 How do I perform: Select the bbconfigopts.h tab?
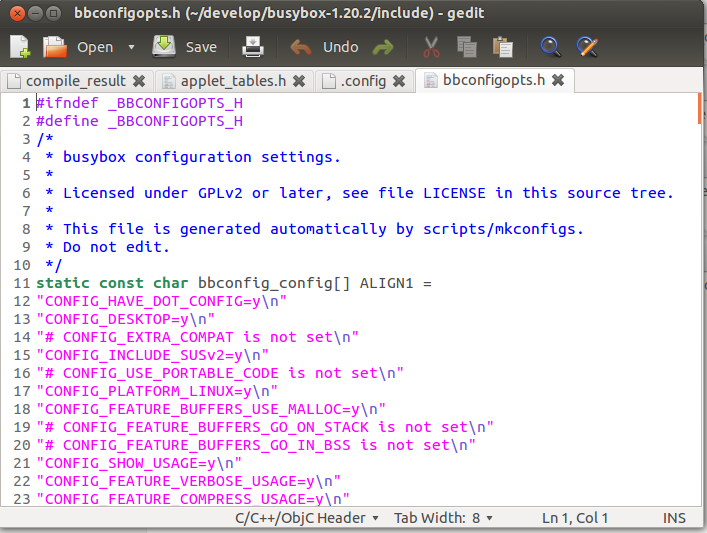pyautogui.click(x=494, y=80)
